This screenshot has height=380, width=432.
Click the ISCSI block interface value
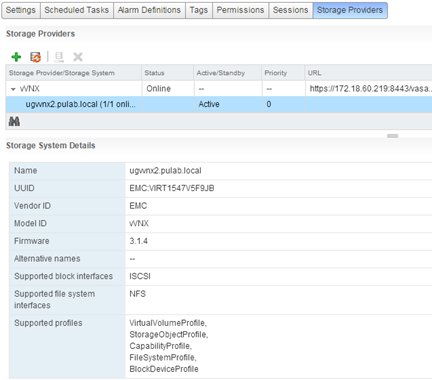[140, 276]
